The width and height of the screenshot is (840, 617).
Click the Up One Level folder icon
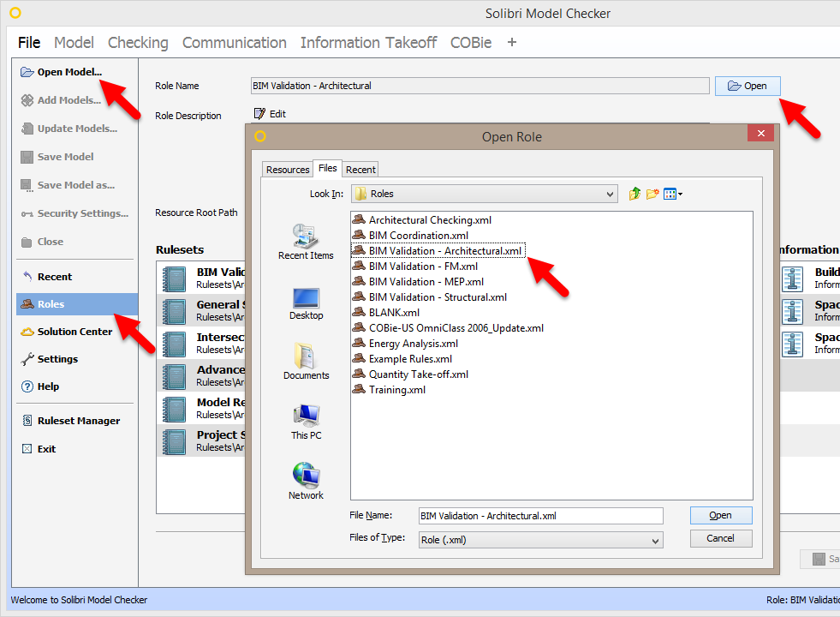(x=634, y=194)
